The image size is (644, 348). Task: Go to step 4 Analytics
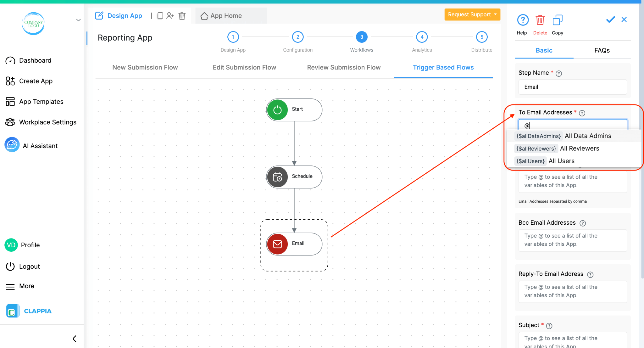[x=422, y=37]
